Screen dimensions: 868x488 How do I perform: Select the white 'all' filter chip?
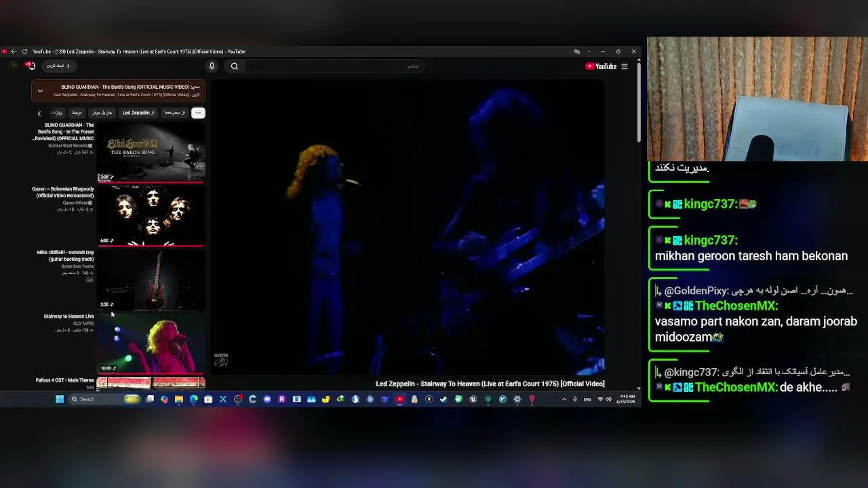click(198, 113)
